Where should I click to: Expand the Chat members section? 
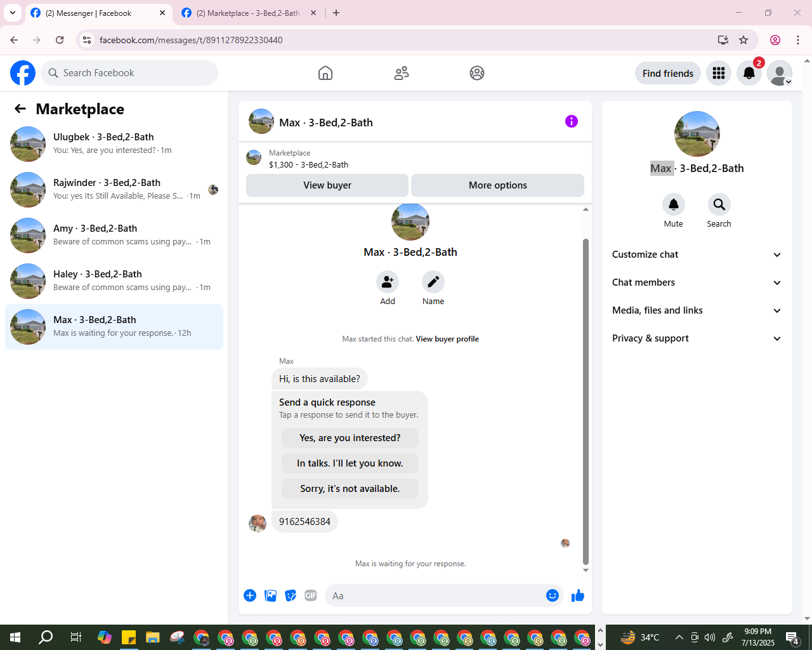click(x=697, y=282)
